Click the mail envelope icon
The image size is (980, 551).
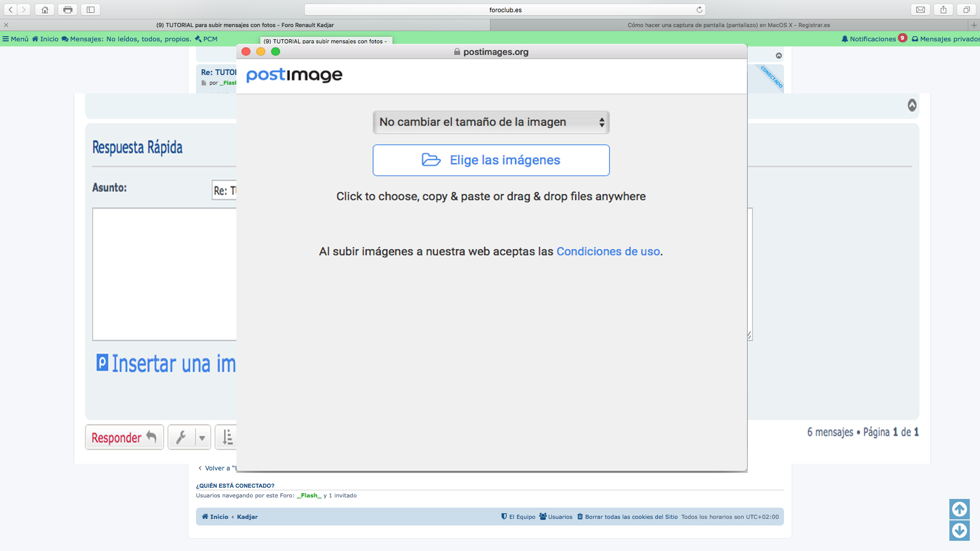920,10
